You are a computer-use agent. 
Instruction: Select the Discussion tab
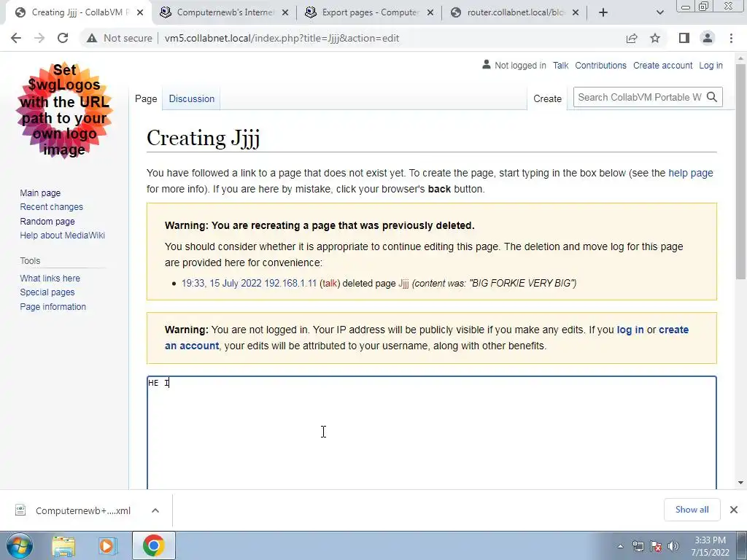click(x=192, y=98)
